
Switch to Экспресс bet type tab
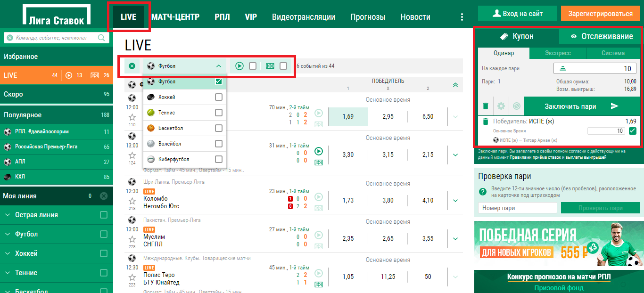558,53
